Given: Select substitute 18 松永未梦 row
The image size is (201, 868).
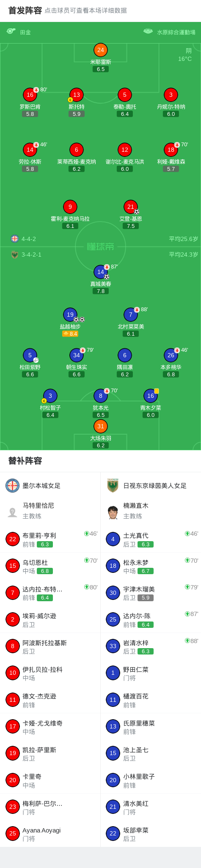Looking at the screenshot, I should 151,566.
